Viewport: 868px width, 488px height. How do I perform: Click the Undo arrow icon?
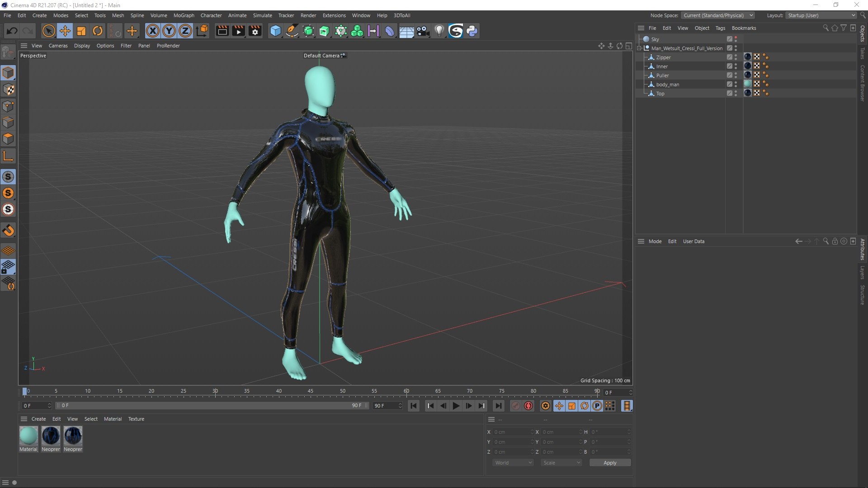(12, 31)
